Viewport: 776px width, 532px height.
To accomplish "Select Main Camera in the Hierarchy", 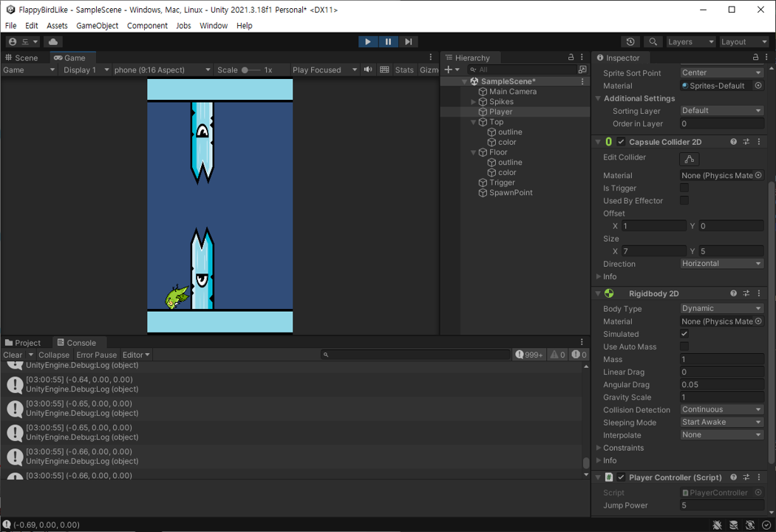I will pos(513,92).
